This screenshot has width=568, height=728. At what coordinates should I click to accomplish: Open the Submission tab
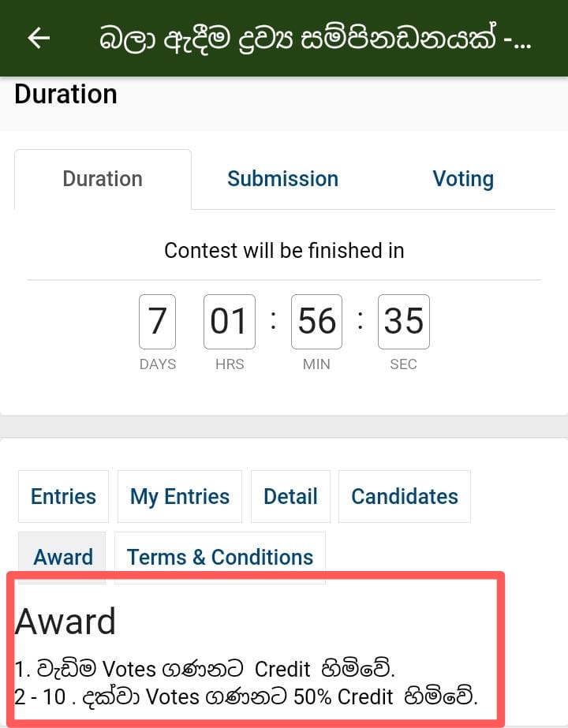tap(282, 179)
